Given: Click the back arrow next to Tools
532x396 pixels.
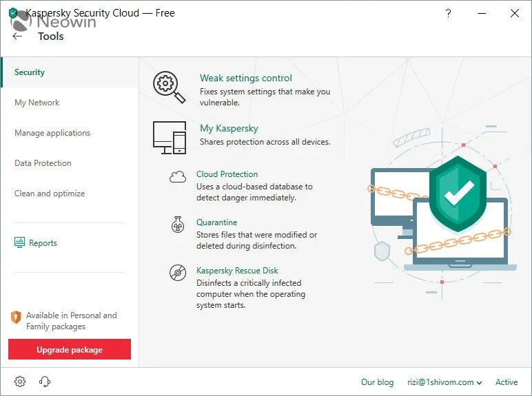Looking at the screenshot, I should pos(17,37).
